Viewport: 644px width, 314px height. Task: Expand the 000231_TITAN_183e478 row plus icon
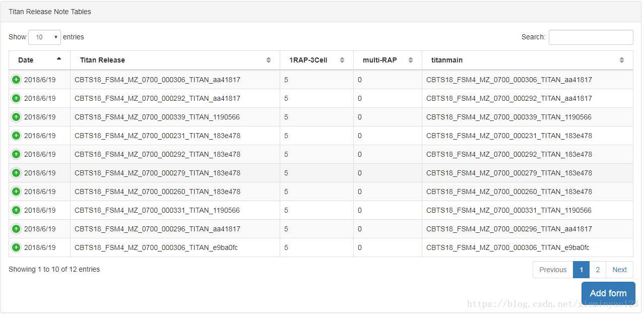pyautogui.click(x=16, y=136)
